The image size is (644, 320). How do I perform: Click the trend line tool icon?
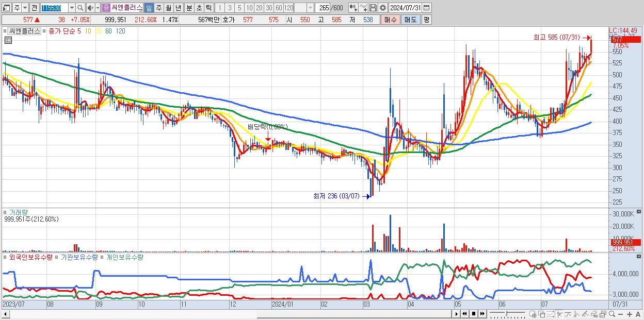568,314
